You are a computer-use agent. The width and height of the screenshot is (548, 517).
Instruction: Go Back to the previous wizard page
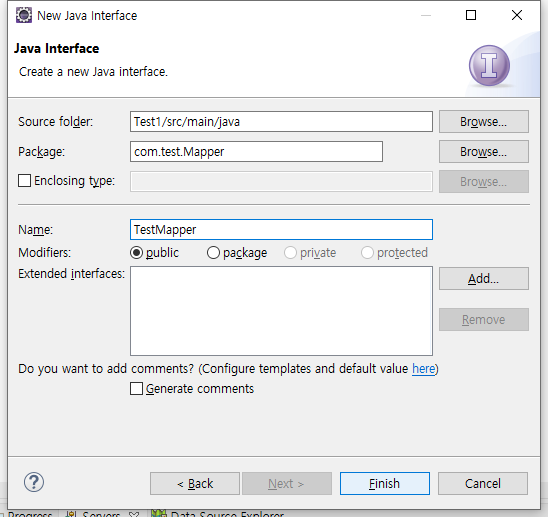click(195, 483)
